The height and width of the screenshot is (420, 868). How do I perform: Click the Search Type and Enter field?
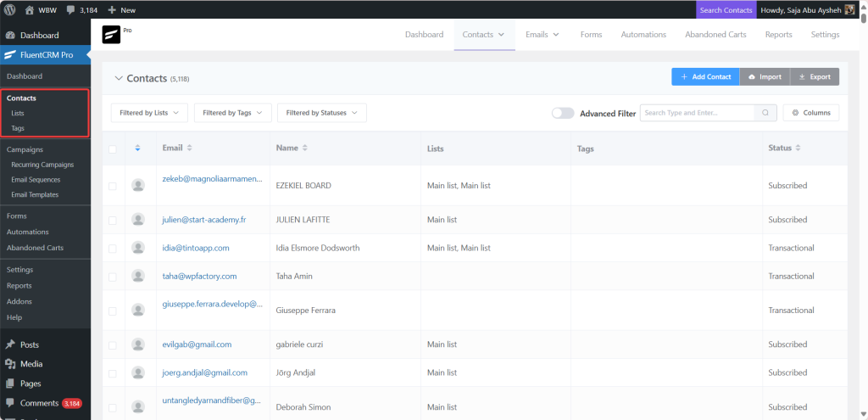click(697, 113)
